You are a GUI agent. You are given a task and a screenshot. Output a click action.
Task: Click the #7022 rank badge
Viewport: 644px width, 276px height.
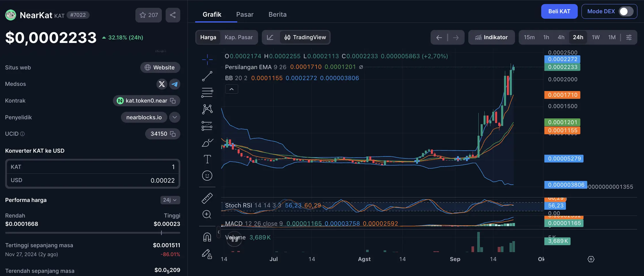tap(78, 15)
